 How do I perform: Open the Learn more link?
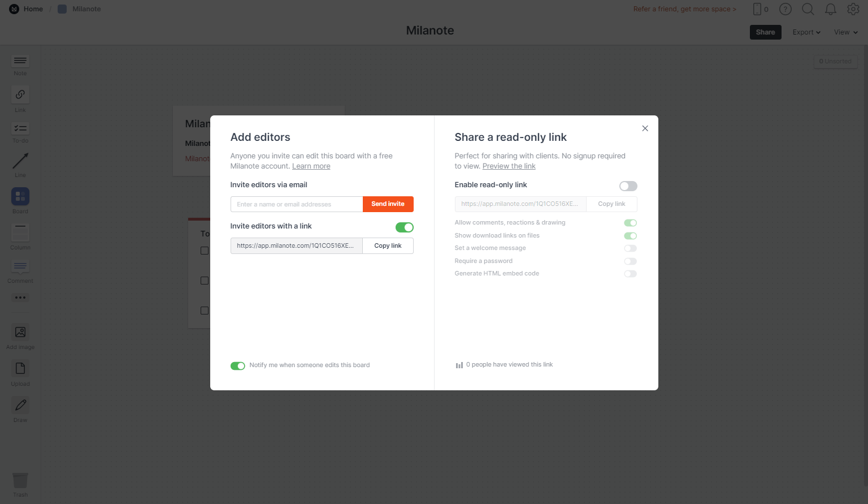(x=311, y=166)
